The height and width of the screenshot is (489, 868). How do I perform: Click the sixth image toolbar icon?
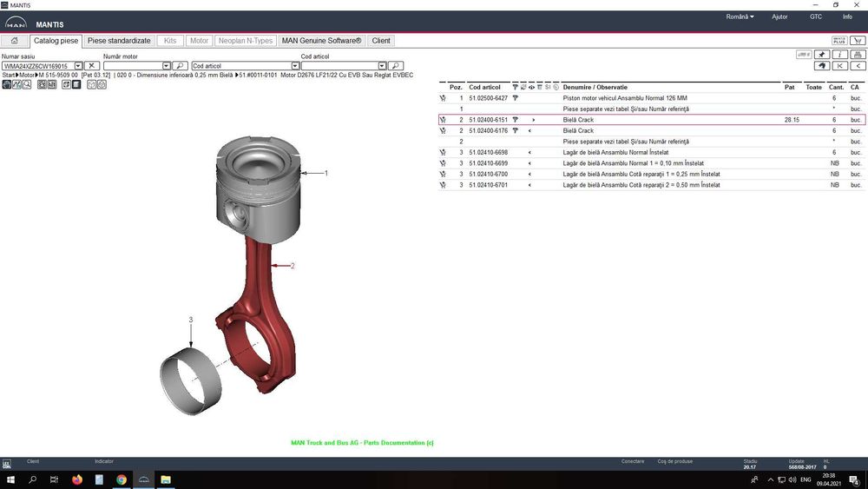(x=67, y=84)
